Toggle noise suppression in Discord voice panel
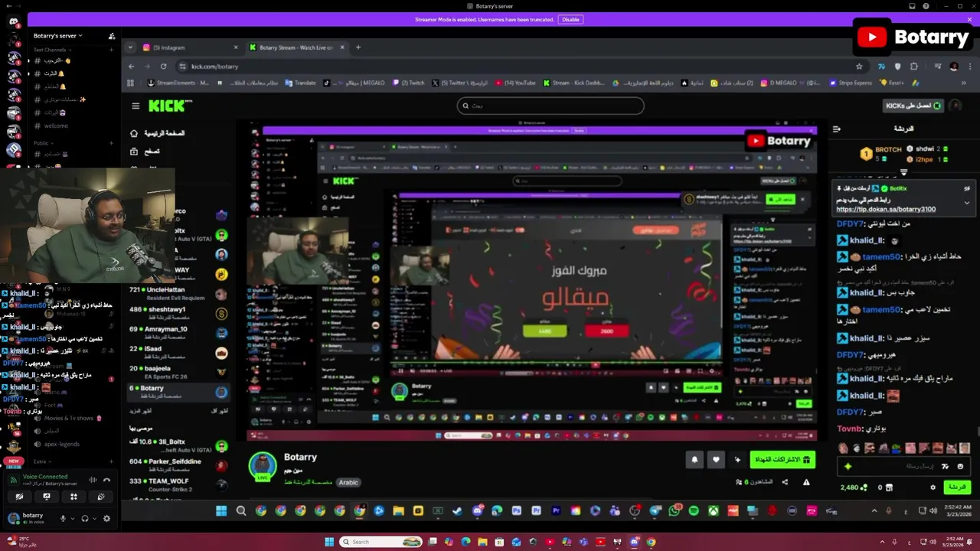The width and height of the screenshot is (980, 551). coord(93,480)
